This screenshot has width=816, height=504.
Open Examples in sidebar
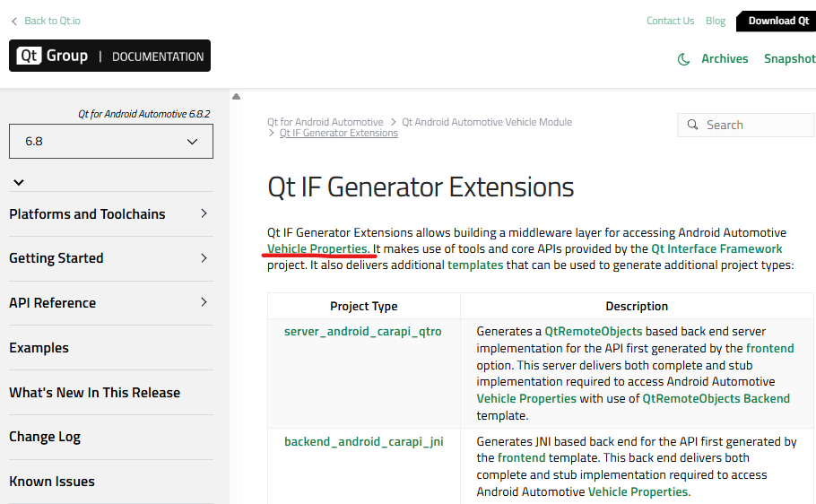[39, 348]
